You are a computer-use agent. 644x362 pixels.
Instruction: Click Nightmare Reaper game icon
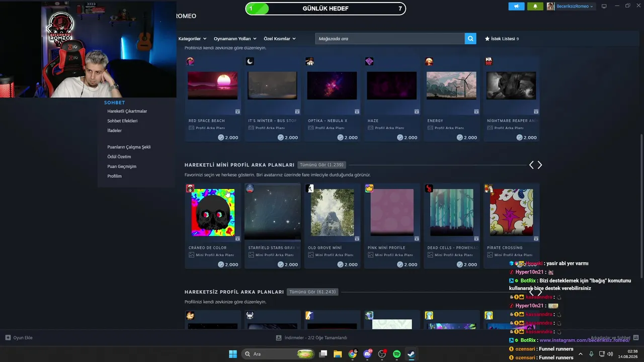pos(489,61)
